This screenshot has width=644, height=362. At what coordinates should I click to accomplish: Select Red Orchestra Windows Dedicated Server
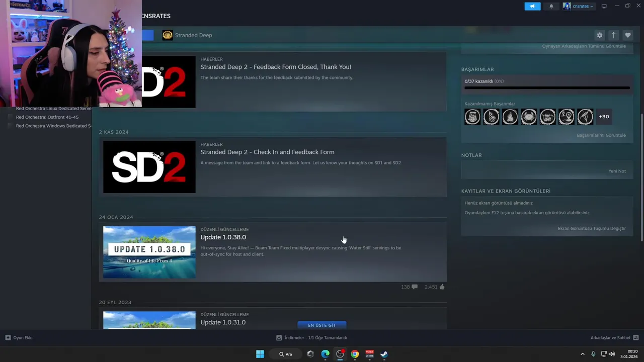(x=53, y=126)
